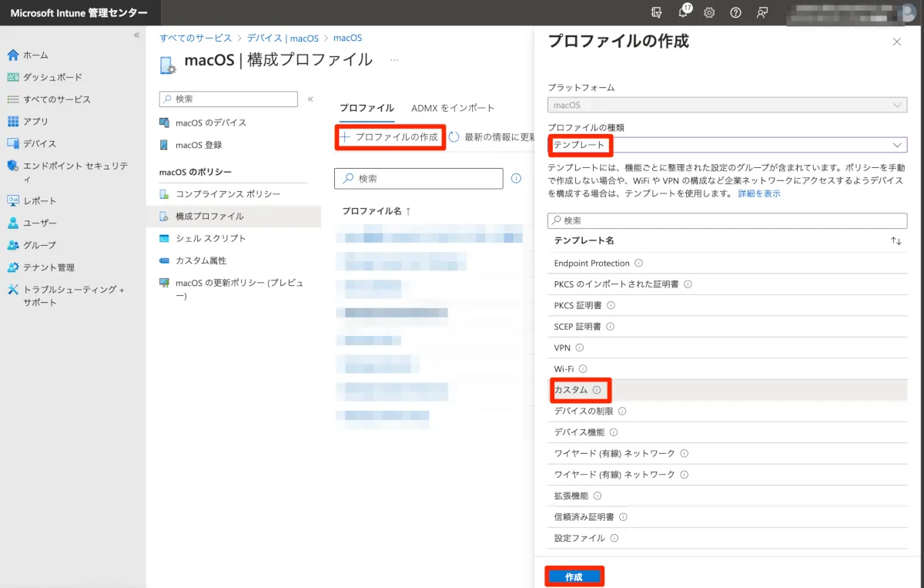Collapse the left navigation with double chevron

pyautogui.click(x=136, y=35)
